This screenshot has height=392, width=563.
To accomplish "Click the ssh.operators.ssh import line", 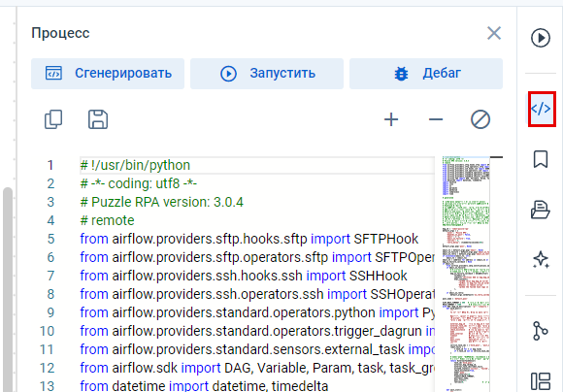I will (x=256, y=294).
